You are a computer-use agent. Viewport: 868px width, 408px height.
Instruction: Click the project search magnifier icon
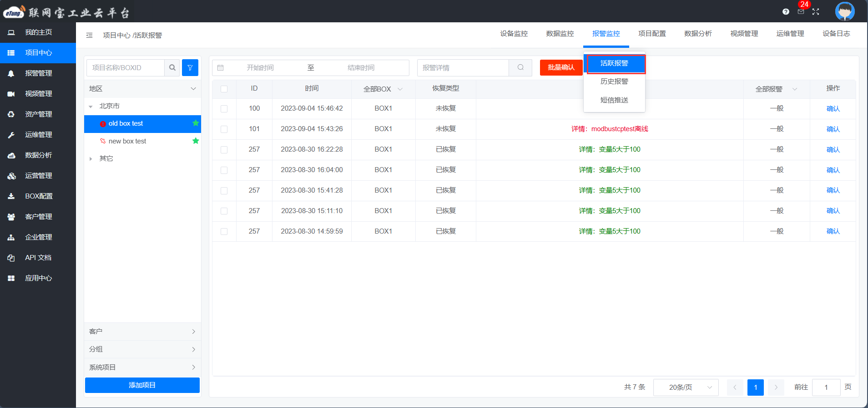pos(172,68)
